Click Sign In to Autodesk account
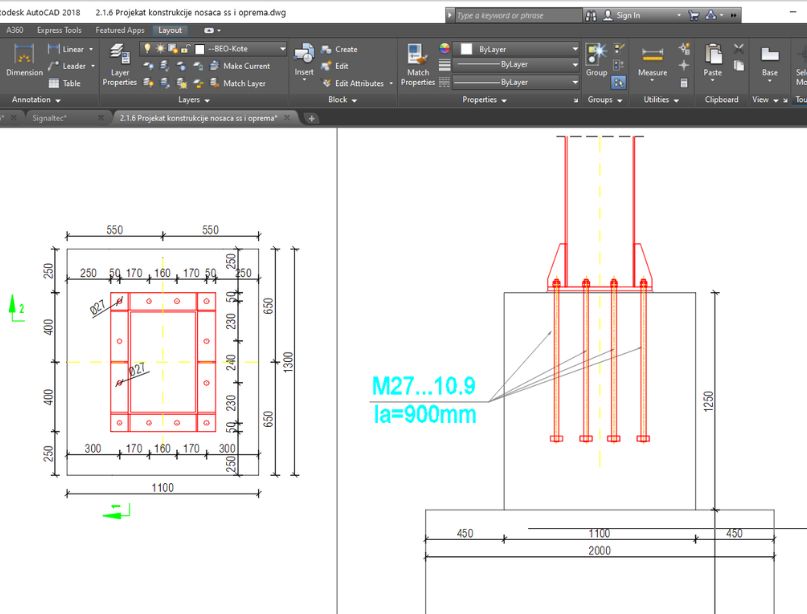This screenshot has height=614, width=807. (628, 16)
